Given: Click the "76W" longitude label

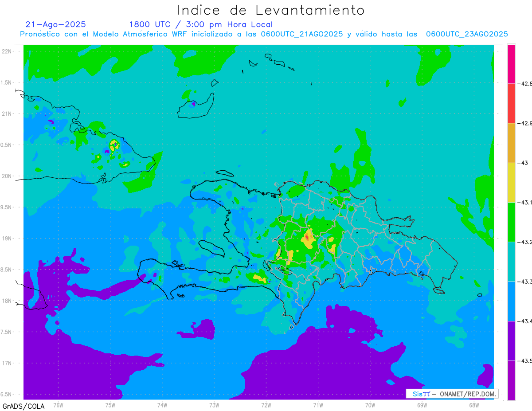Looking at the screenshot, I should pos(58,405).
